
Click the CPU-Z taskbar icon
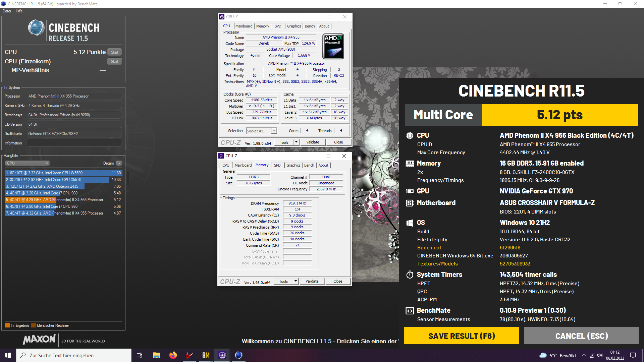pos(222,355)
